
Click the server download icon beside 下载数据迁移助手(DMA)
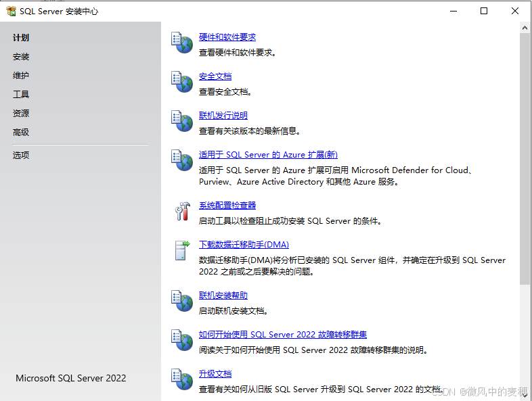pyautogui.click(x=183, y=250)
